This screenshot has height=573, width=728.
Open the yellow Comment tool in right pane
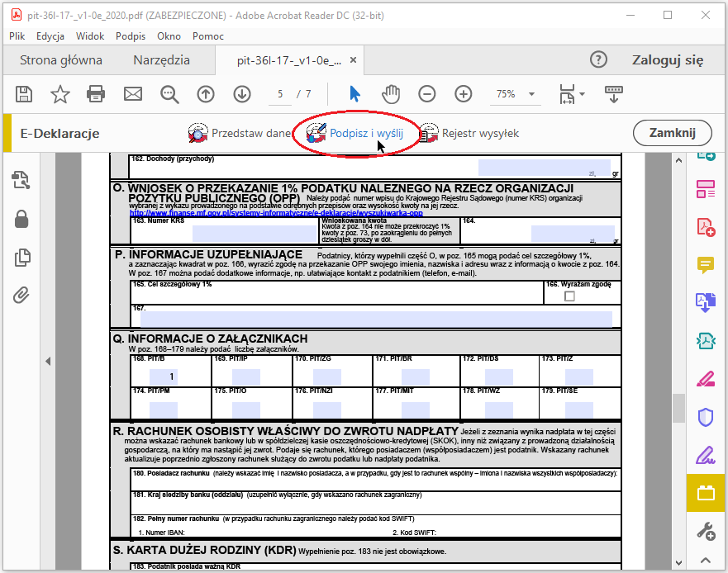[x=705, y=265]
